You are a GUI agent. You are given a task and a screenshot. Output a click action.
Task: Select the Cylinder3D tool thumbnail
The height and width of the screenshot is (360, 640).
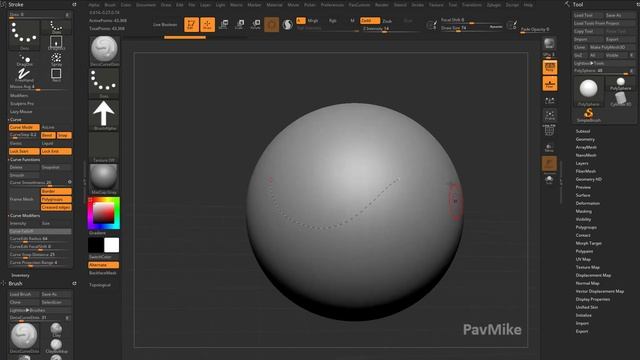620,100
